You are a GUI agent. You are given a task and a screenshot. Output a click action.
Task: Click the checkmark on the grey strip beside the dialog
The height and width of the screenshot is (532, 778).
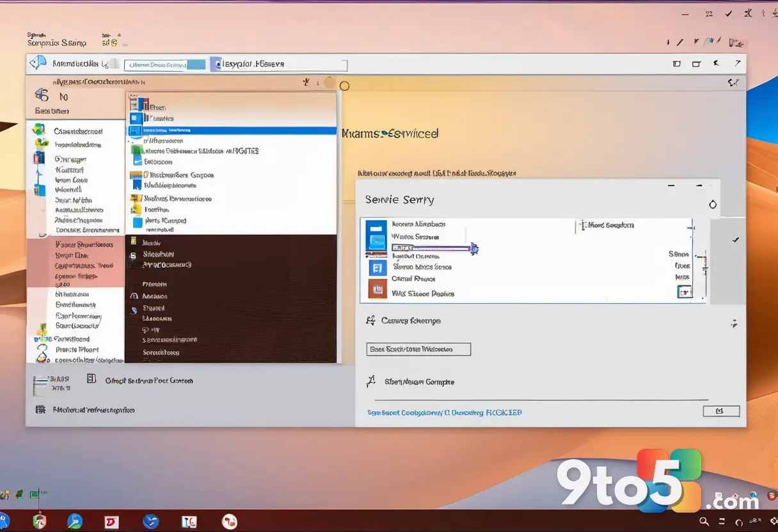click(736, 240)
